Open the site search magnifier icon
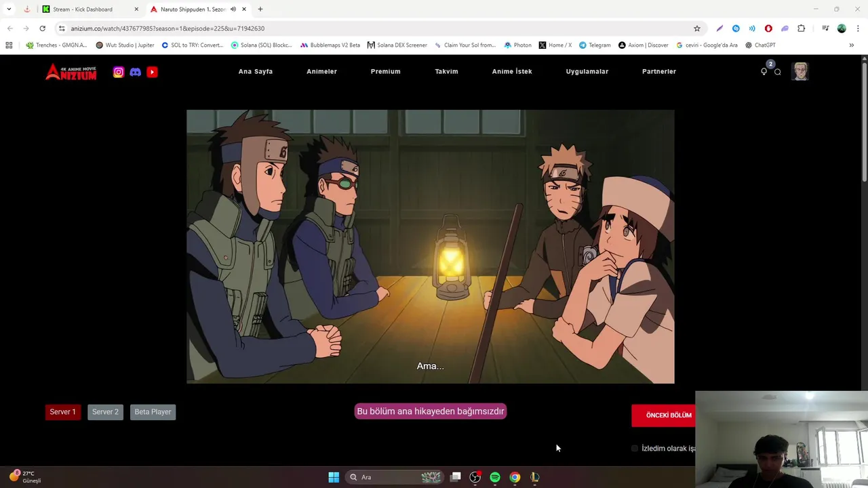The height and width of the screenshot is (488, 868). click(x=778, y=72)
